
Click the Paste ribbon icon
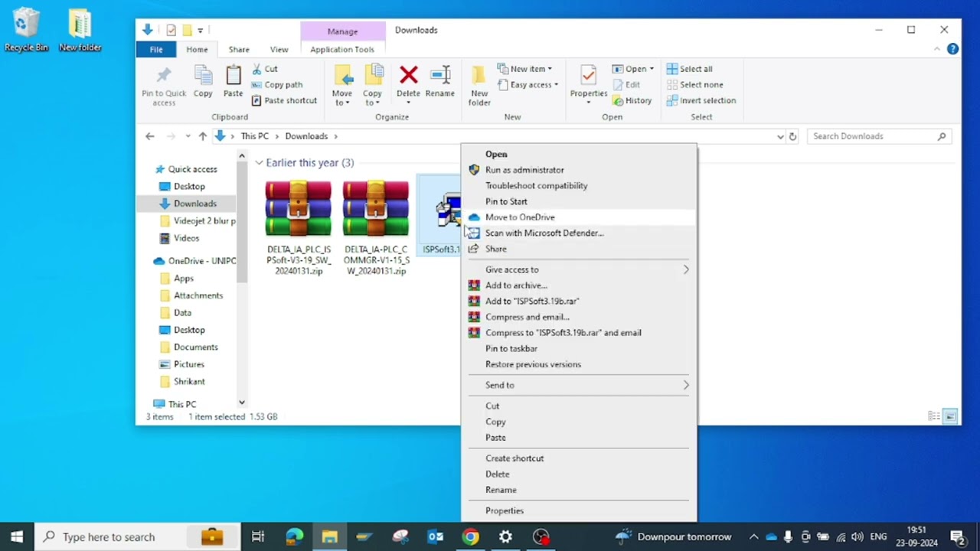[x=233, y=81]
